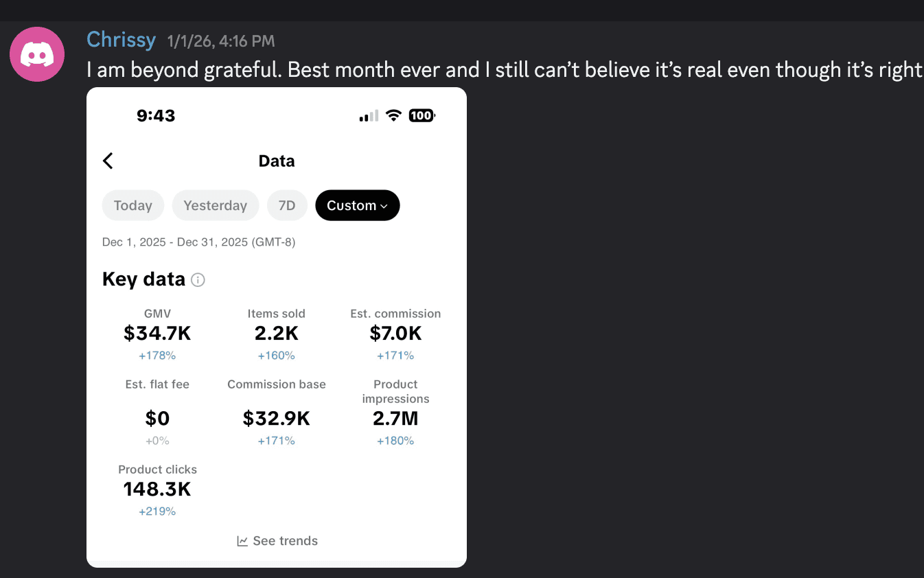This screenshot has height=578, width=924.
Task: Click the Key data info icon
Action: 198,280
